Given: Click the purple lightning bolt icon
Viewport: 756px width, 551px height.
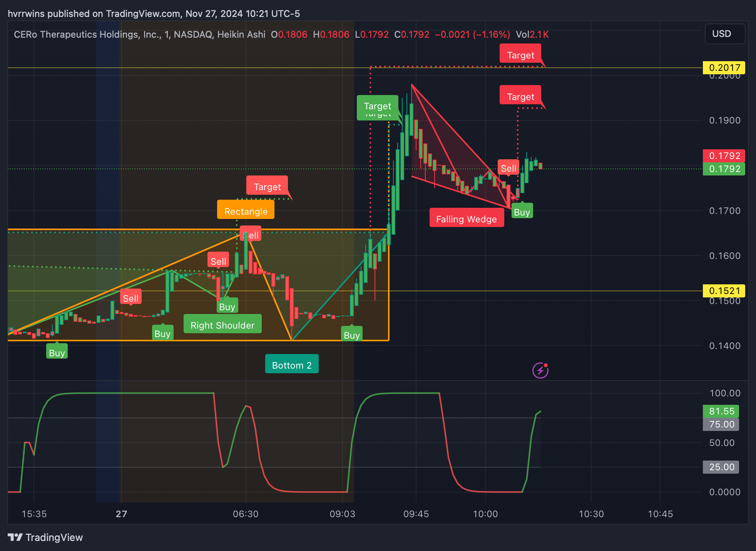Looking at the screenshot, I should tap(540, 370).
